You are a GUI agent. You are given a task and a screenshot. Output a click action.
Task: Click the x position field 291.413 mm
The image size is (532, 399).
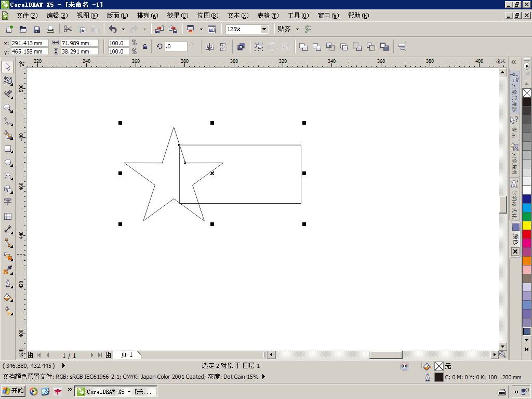tap(30, 43)
